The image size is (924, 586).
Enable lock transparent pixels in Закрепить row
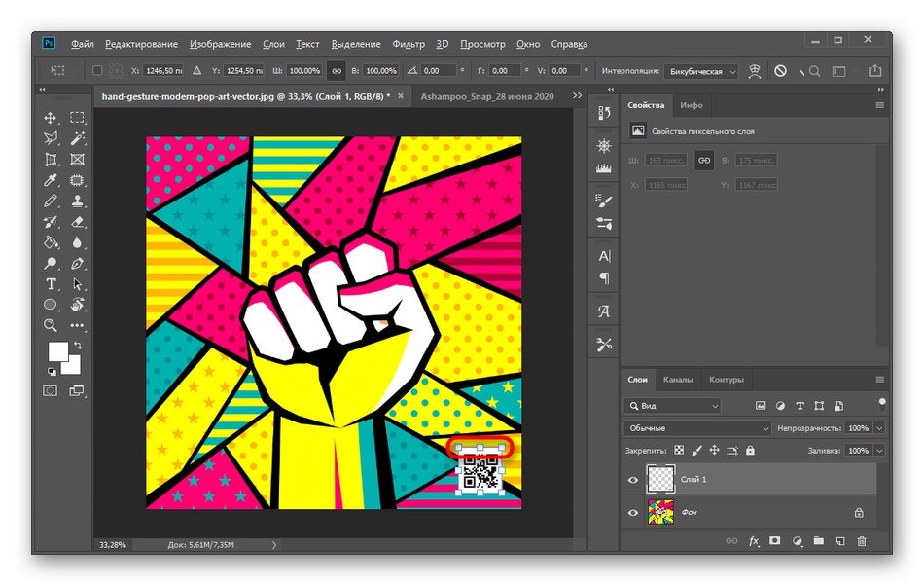678,451
